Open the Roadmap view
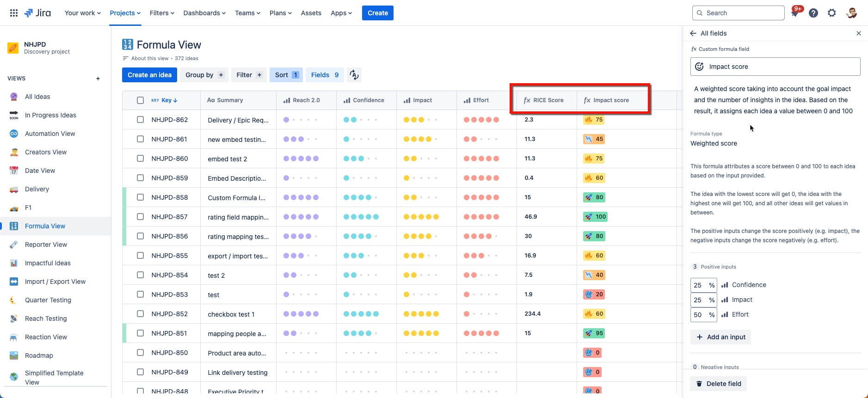The height and width of the screenshot is (398, 868). (x=39, y=355)
